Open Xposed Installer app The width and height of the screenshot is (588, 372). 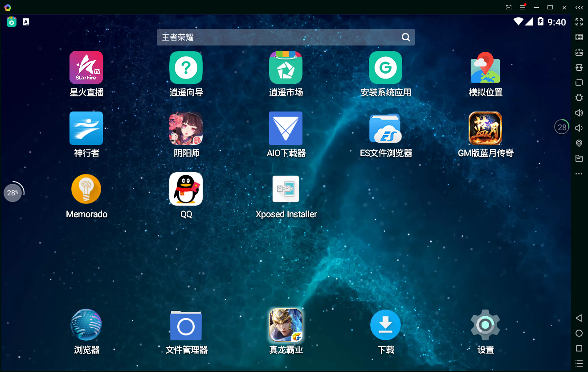(x=286, y=189)
